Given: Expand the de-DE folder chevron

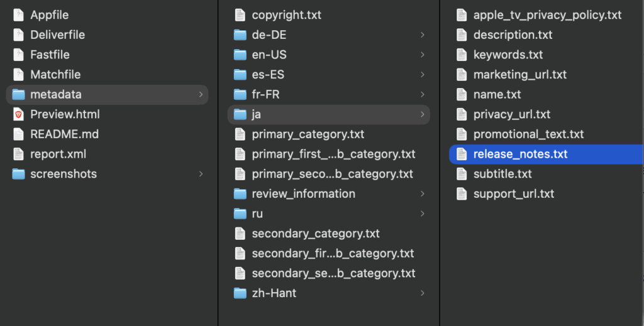Looking at the screenshot, I should click(x=422, y=35).
